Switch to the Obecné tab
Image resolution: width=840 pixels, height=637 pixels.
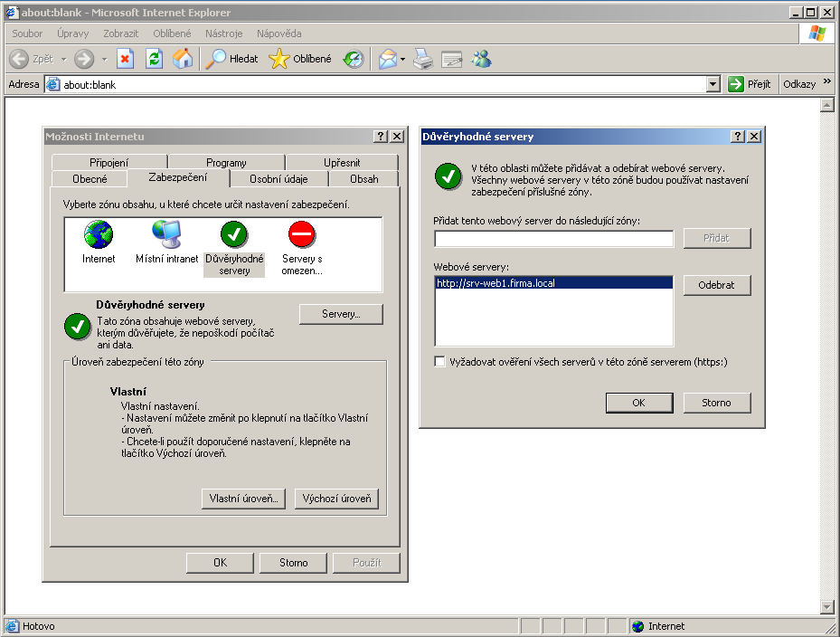tap(90, 178)
